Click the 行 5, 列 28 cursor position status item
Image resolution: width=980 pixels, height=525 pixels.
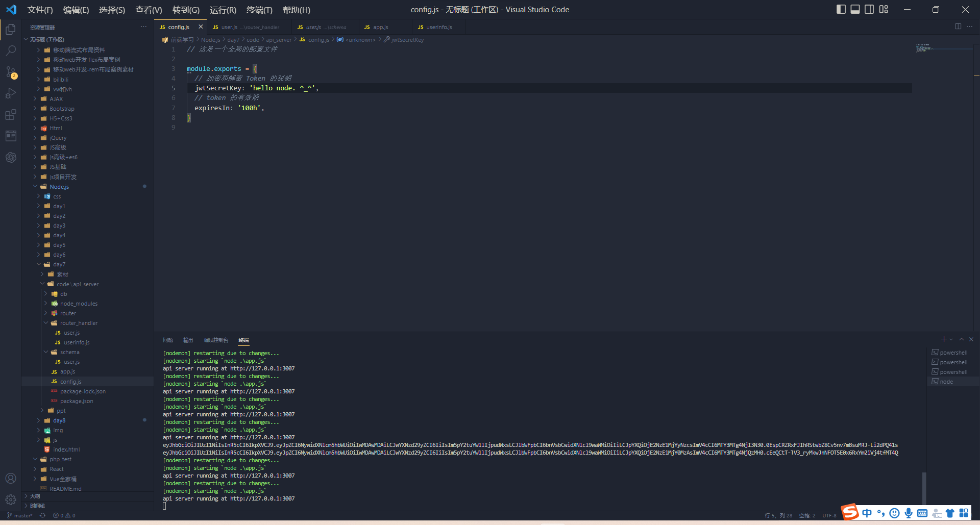pos(778,515)
